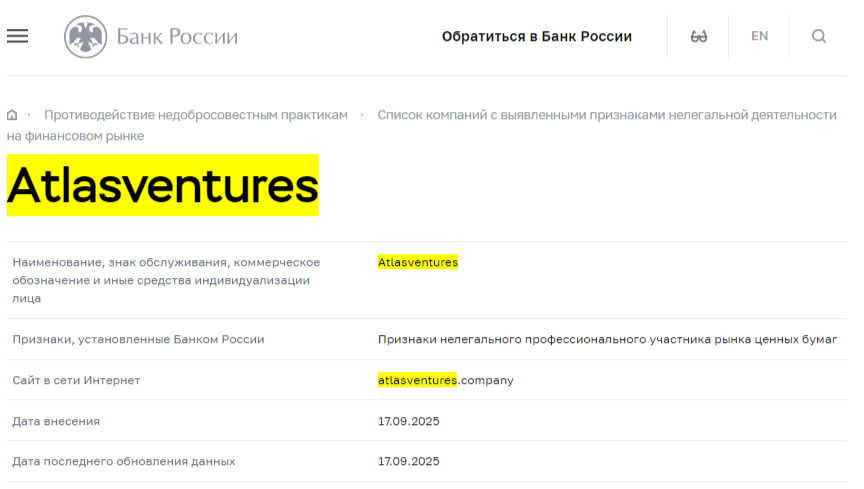Open 'Список компаний с выявленными признаками' breadcrumb
The height and width of the screenshot is (489, 864).
606,115
